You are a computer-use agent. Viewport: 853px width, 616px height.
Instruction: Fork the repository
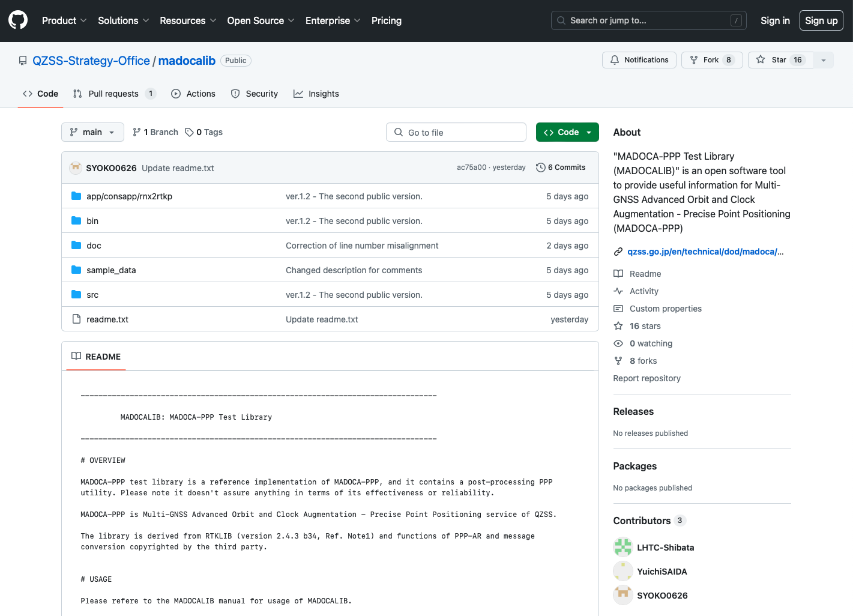point(712,60)
